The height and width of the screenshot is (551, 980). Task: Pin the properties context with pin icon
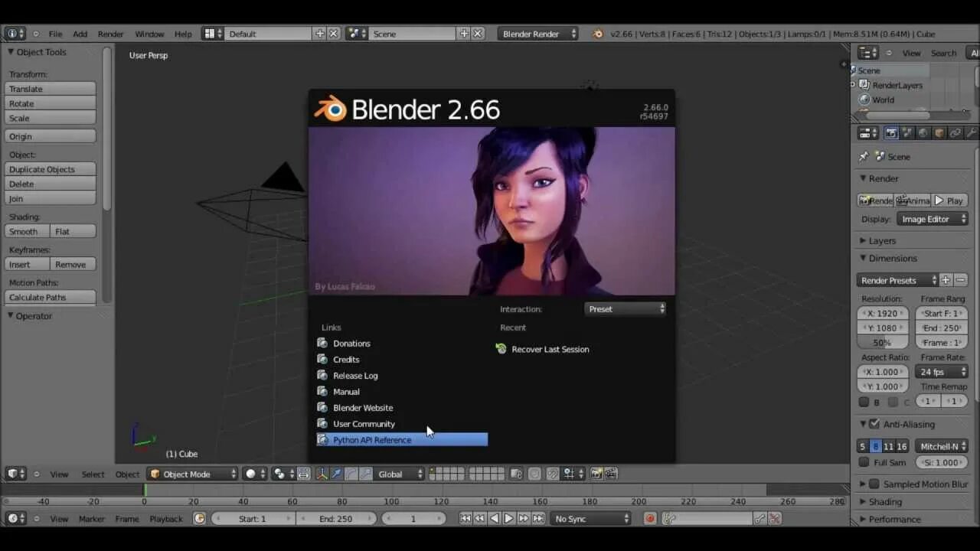[x=864, y=156]
